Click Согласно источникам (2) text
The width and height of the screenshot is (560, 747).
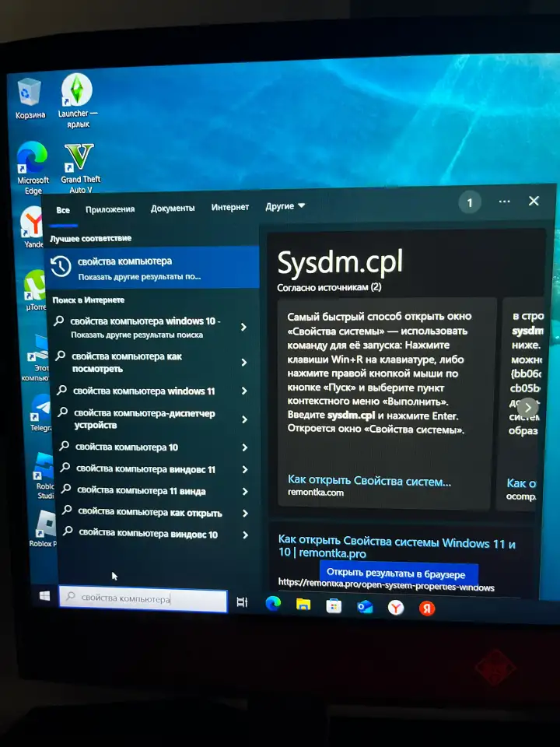pyautogui.click(x=329, y=287)
